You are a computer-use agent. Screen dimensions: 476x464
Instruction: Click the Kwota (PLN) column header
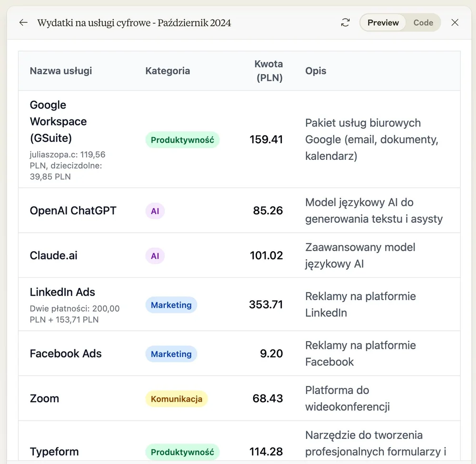tap(268, 71)
